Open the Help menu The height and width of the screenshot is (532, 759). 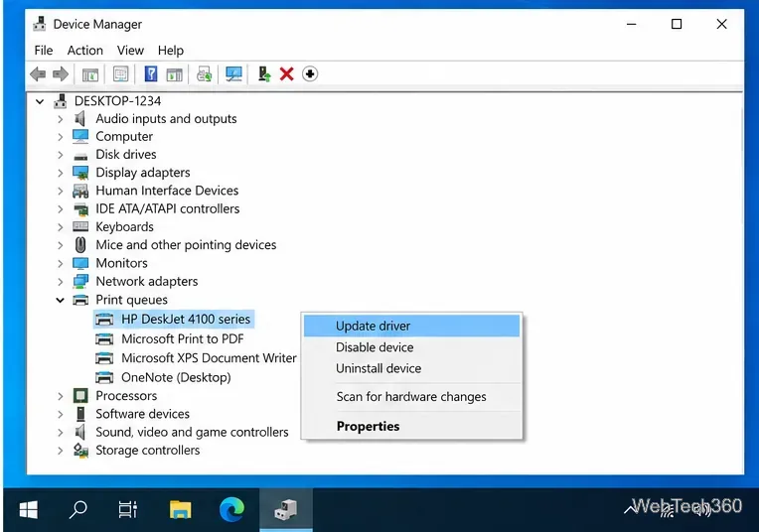(x=171, y=51)
